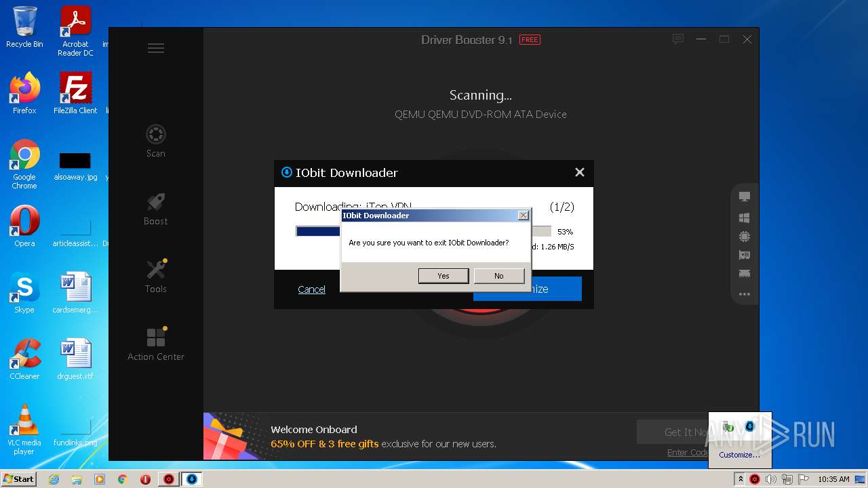Click IObit Downloader icon in tray popup
This screenshot has height=488, width=868.
point(749,426)
